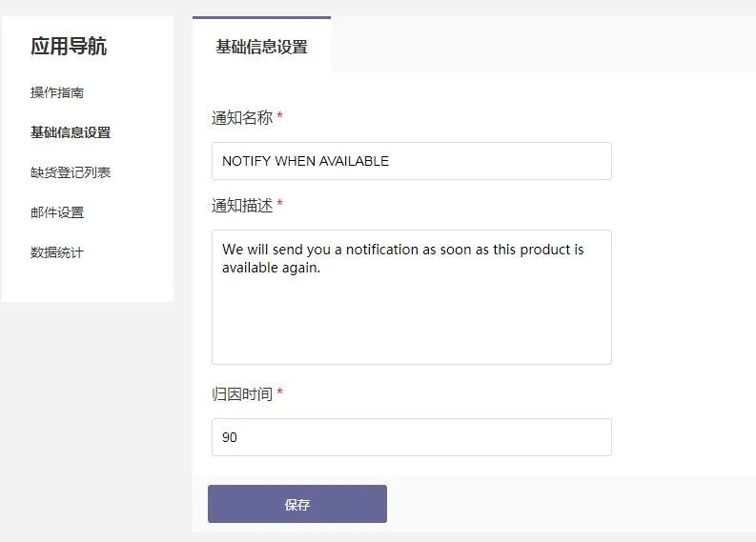Screen dimensions: 756x542
Task: Open 操作指南 in the sidebar
Action: click(x=57, y=93)
